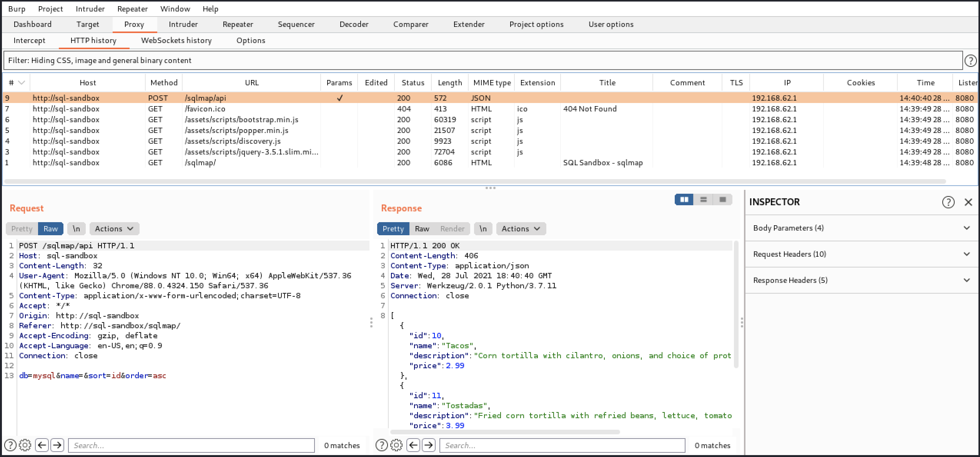Viewport: 980px width, 457px height.
Task: Sort history by Length column header
Action: pos(450,83)
